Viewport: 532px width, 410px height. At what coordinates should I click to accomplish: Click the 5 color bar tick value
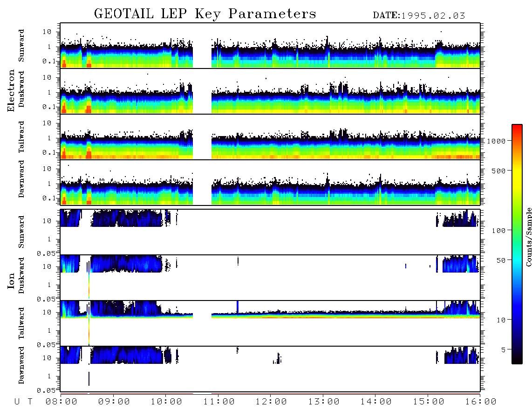[x=503, y=349]
